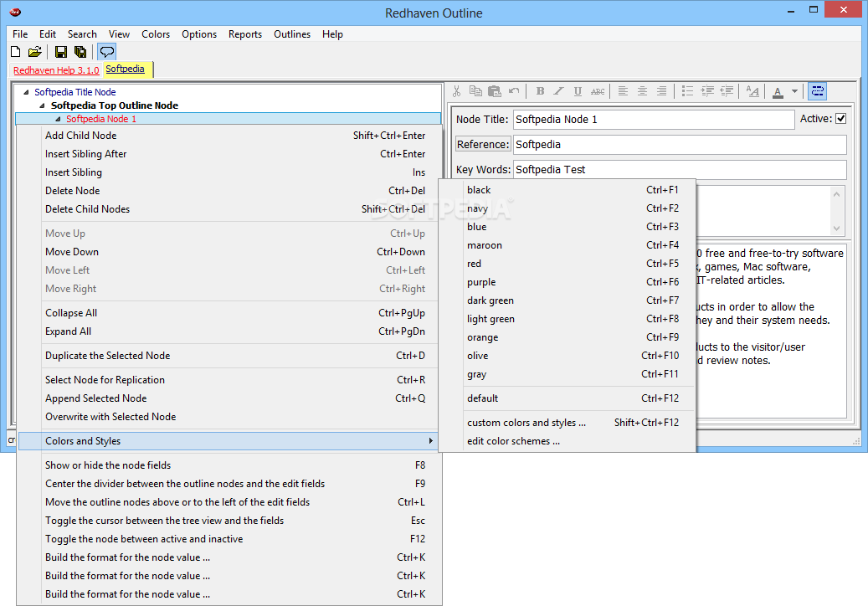Open the File menu
This screenshot has height=606, width=868.
click(x=20, y=34)
